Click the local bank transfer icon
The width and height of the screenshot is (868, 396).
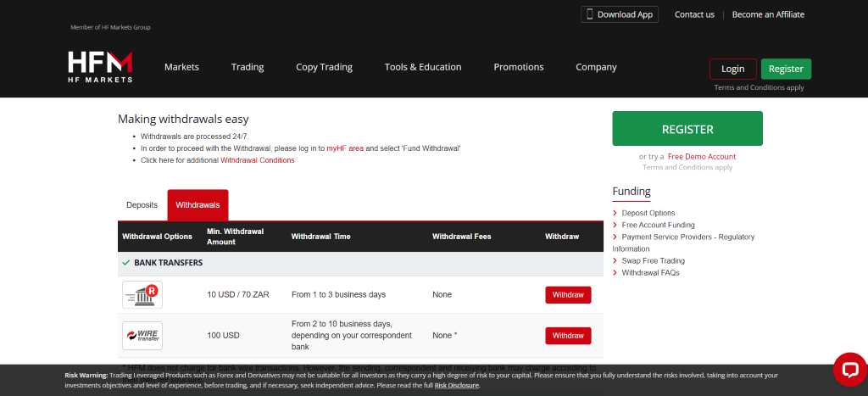coord(142,294)
